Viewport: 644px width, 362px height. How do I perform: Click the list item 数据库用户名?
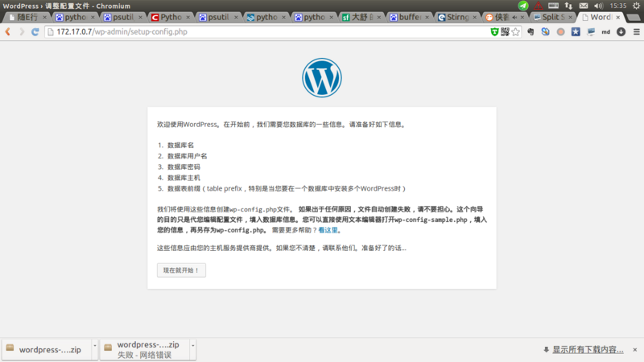pyautogui.click(x=188, y=156)
